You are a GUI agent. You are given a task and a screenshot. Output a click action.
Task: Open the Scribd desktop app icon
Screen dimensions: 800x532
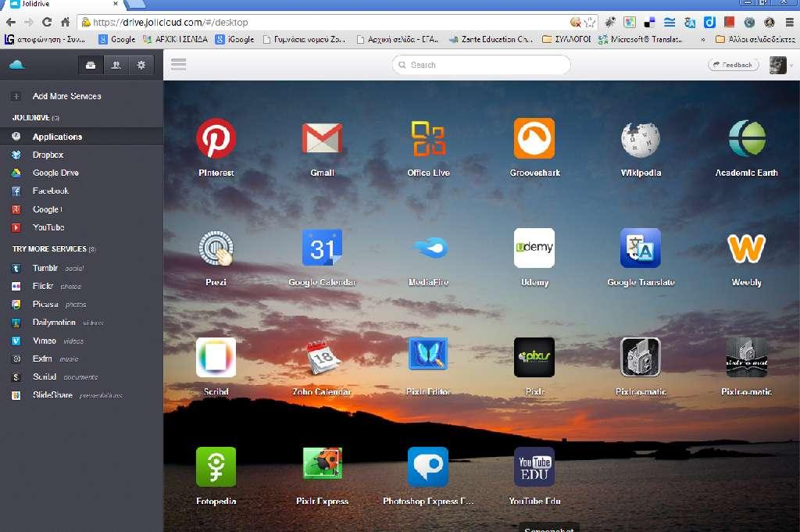coord(216,357)
